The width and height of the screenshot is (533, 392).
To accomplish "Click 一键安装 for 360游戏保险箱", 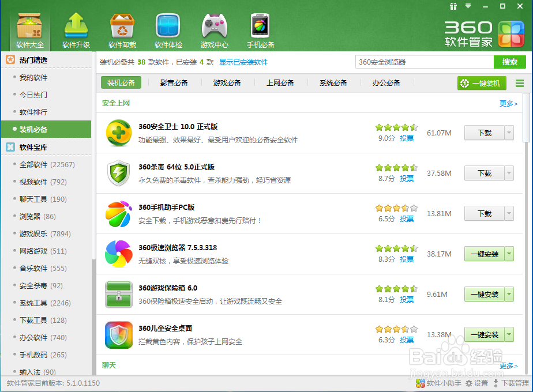I will click(x=485, y=294).
